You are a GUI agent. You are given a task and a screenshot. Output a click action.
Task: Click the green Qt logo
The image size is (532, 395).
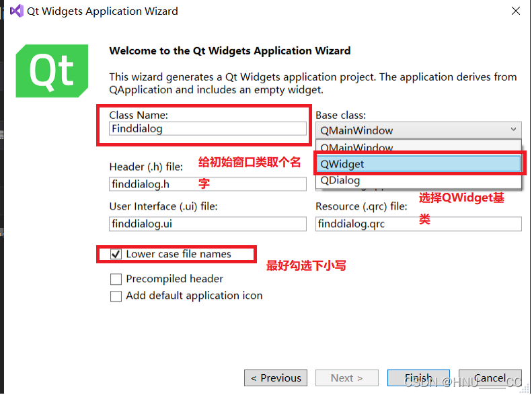[52, 71]
